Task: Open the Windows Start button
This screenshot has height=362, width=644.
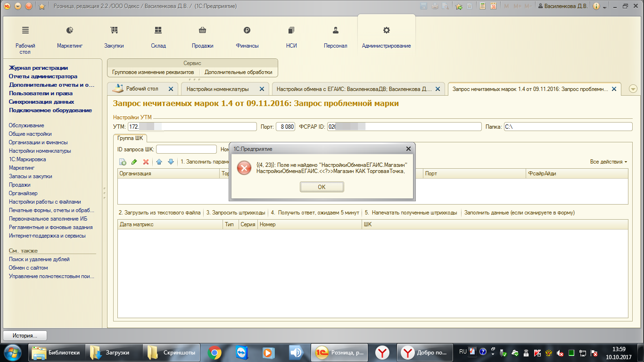Action: 13,352
